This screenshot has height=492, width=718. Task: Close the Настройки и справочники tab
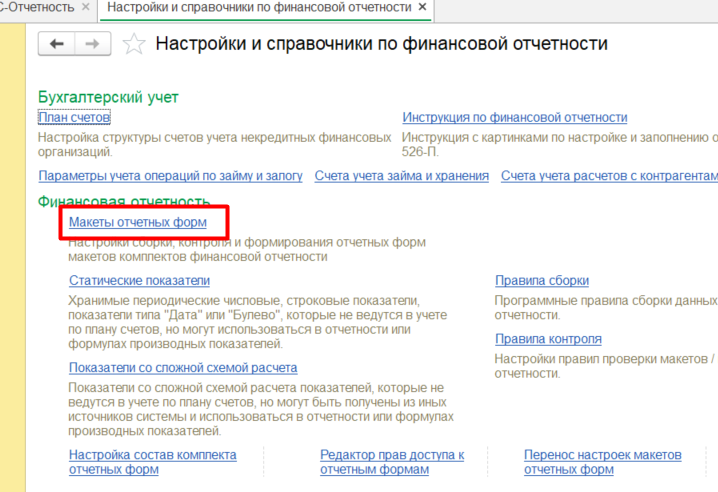(x=423, y=8)
